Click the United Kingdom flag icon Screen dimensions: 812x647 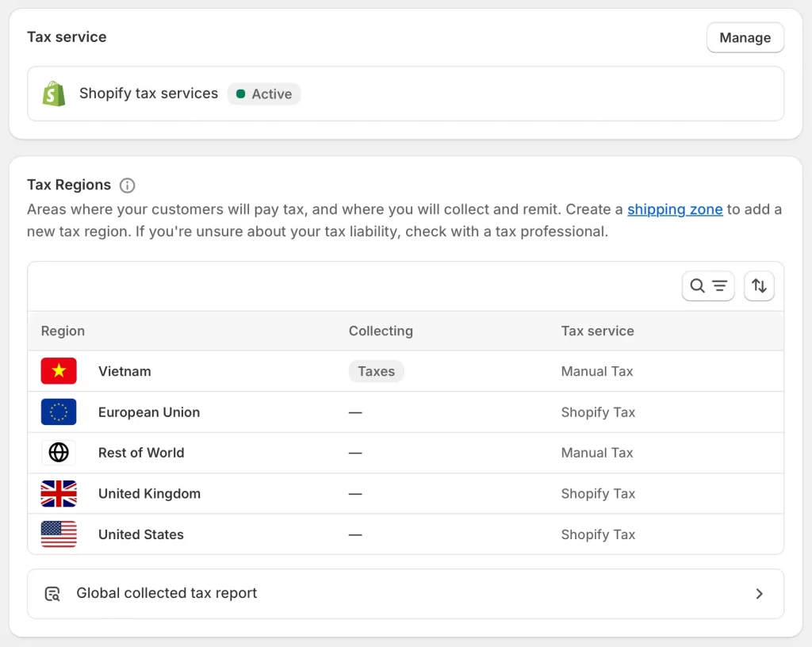(59, 494)
